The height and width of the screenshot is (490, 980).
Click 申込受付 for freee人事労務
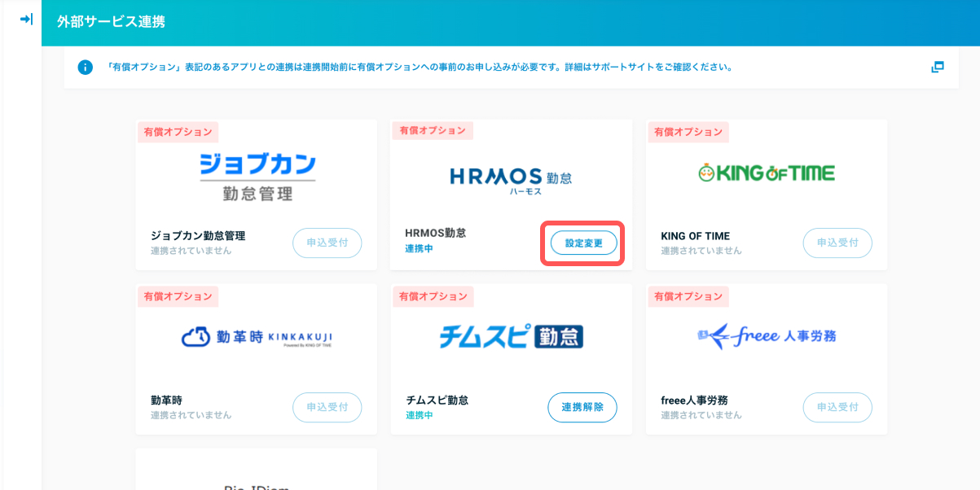pos(837,407)
